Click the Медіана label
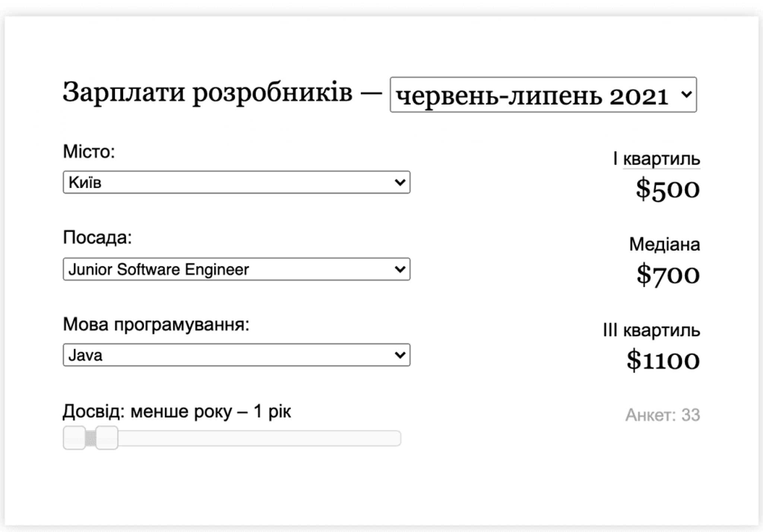763x532 pixels. 664,245
